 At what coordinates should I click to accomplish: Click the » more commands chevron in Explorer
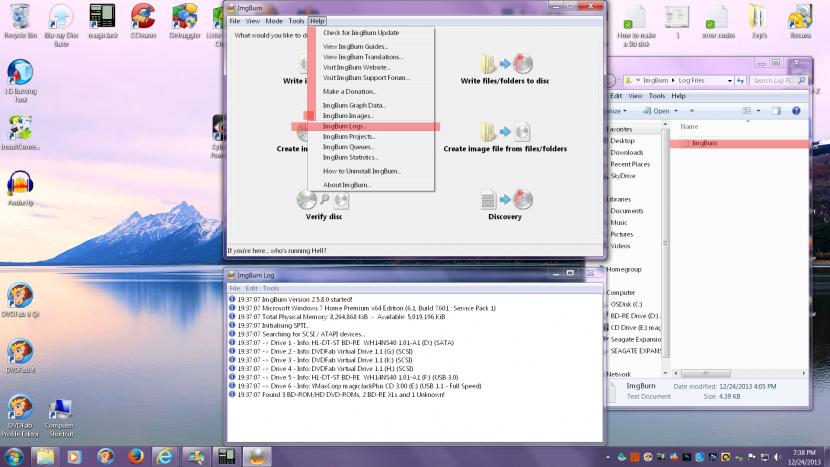click(692, 111)
